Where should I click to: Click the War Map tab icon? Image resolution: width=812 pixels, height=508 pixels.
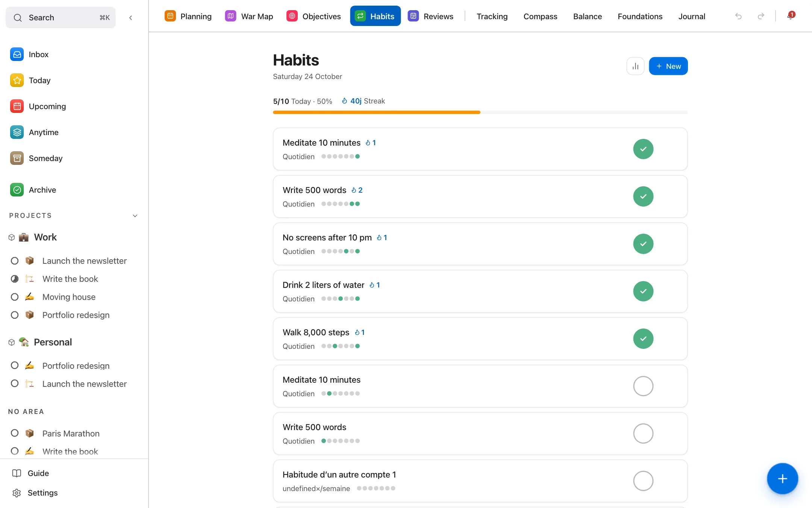231,16
